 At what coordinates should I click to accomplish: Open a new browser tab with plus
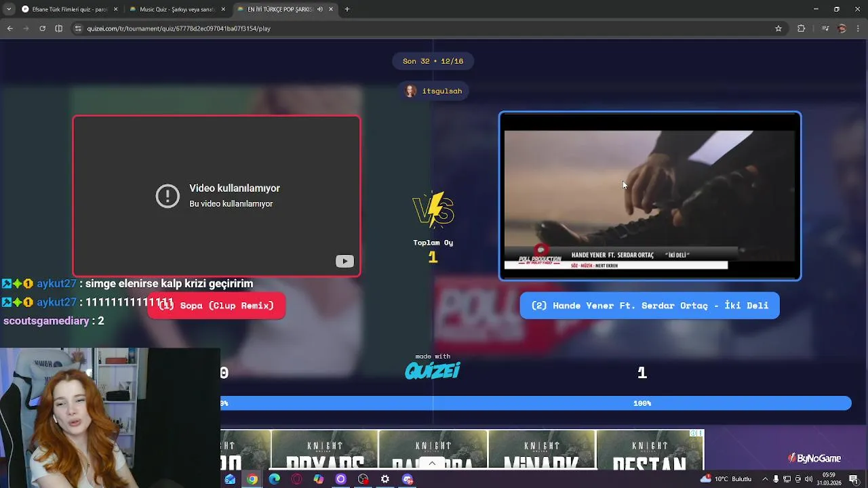click(347, 9)
